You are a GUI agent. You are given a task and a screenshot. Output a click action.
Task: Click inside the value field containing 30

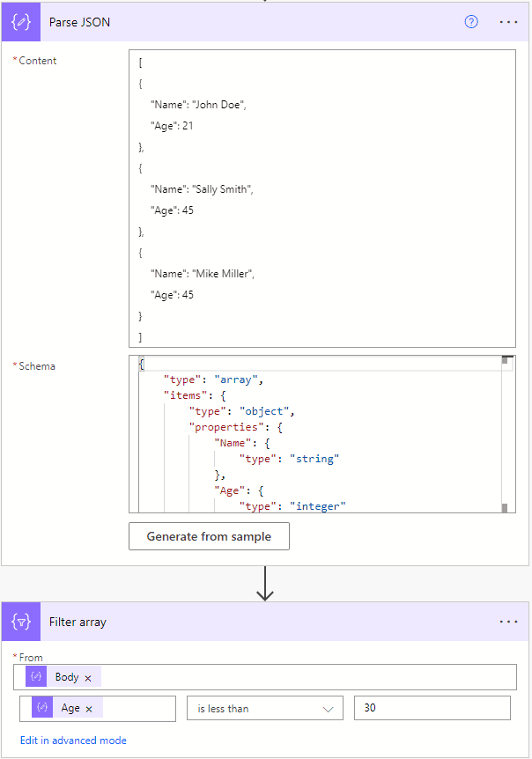pyautogui.click(x=432, y=708)
